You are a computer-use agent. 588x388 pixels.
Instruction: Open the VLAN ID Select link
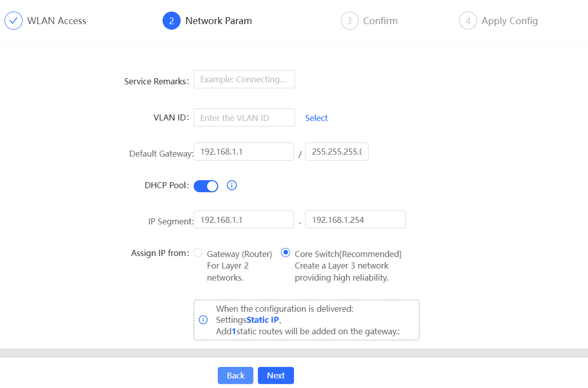coord(316,118)
